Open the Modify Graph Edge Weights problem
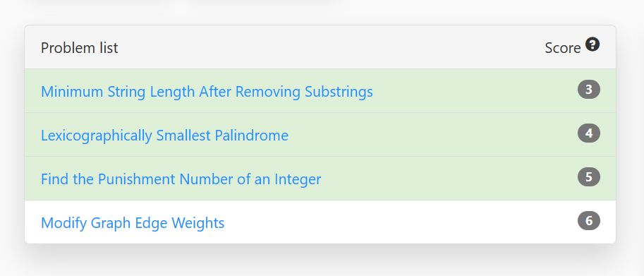Image resolution: width=644 pixels, height=276 pixels. click(x=133, y=223)
